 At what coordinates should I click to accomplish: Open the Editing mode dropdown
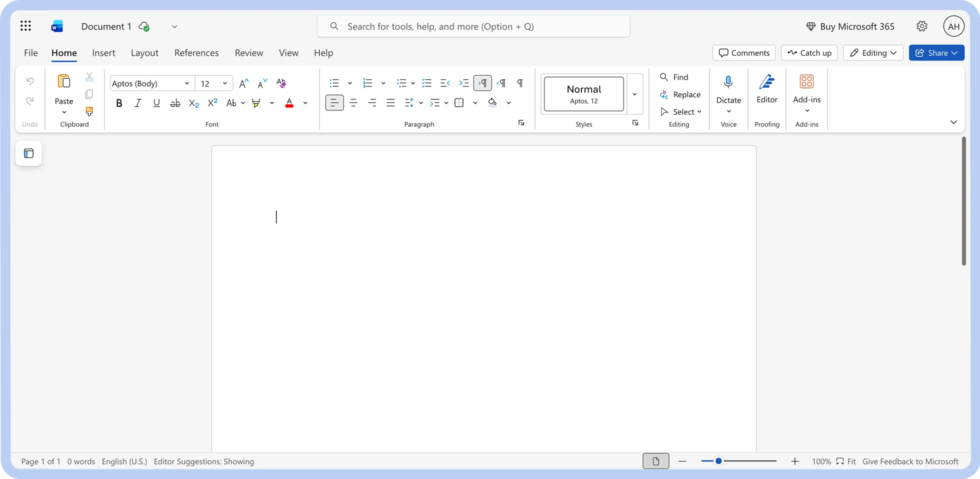(872, 52)
